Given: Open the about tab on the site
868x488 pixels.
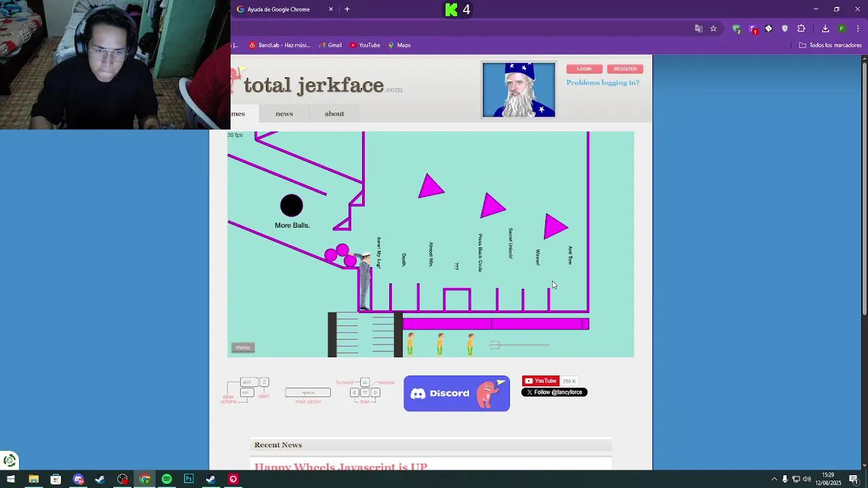Looking at the screenshot, I should 334,113.
